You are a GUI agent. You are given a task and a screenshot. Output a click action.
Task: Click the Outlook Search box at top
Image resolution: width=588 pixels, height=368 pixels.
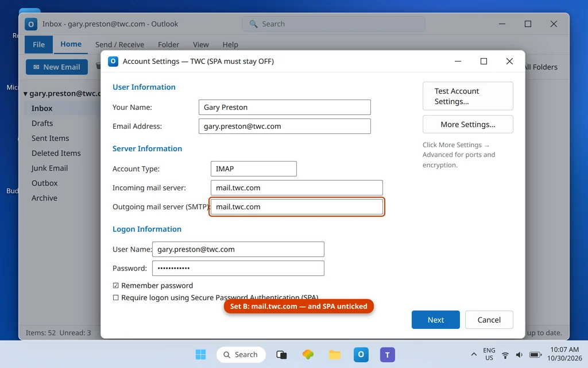pos(334,24)
